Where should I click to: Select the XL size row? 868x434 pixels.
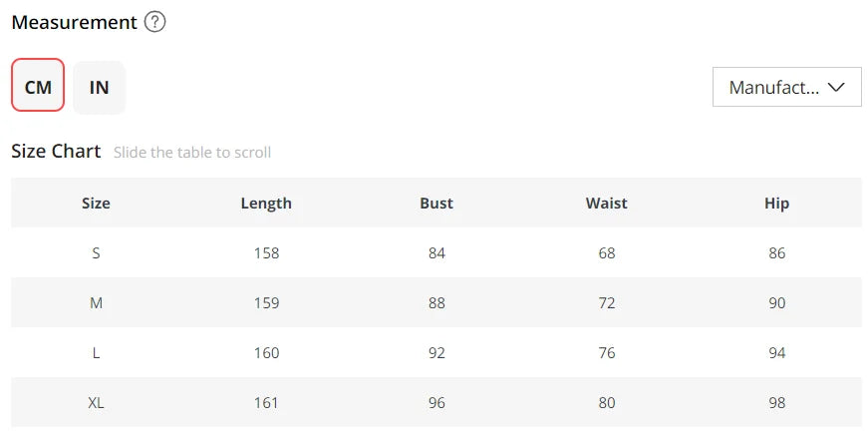point(436,402)
